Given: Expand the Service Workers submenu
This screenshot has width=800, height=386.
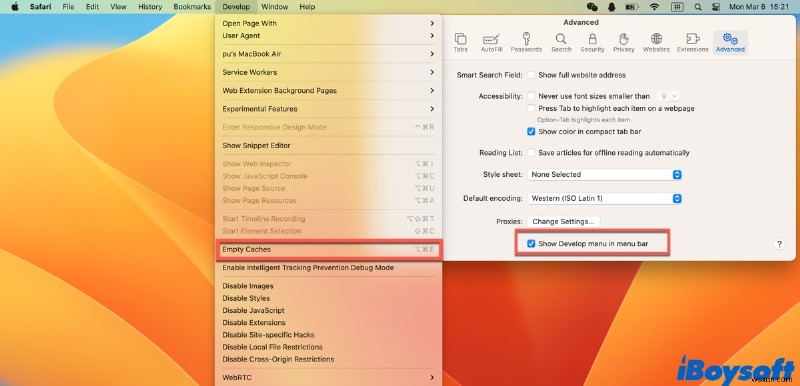Looking at the screenshot, I should pos(329,72).
